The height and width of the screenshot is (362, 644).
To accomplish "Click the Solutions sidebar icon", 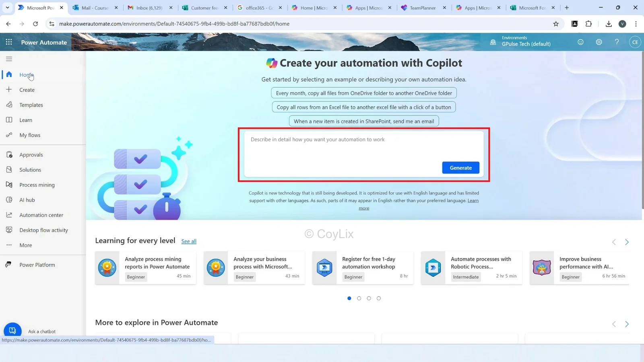I will pyautogui.click(x=9, y=170).
